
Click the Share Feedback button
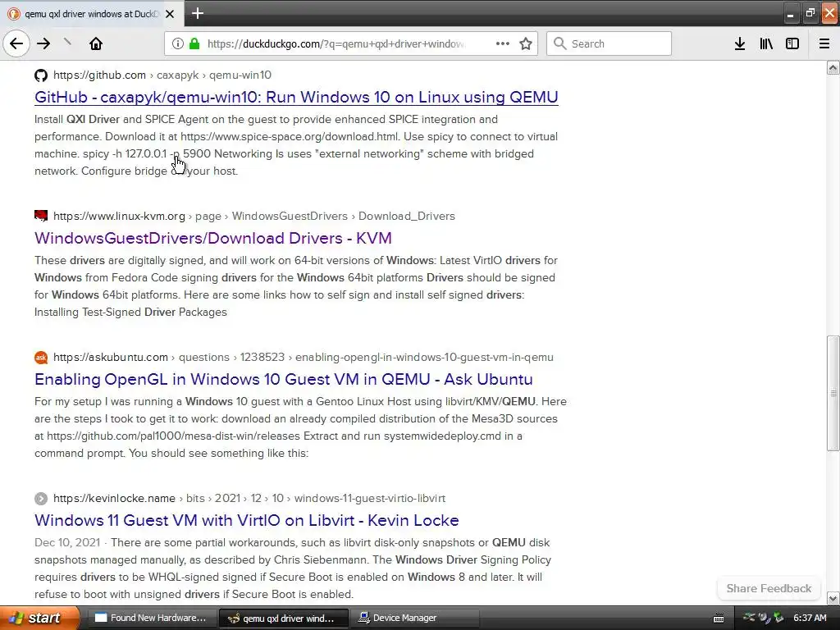click(x=769, y=588)
